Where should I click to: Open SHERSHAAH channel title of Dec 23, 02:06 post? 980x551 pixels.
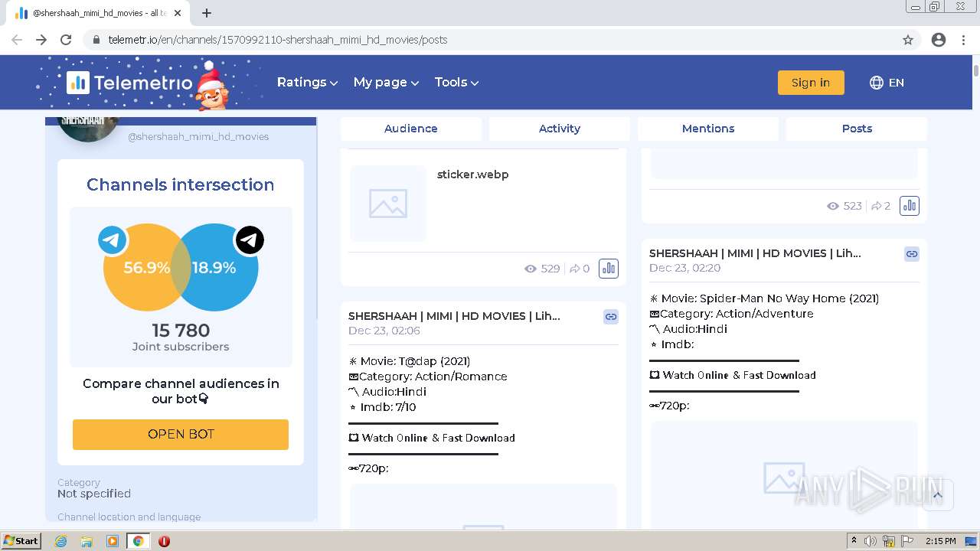(454, 316)
